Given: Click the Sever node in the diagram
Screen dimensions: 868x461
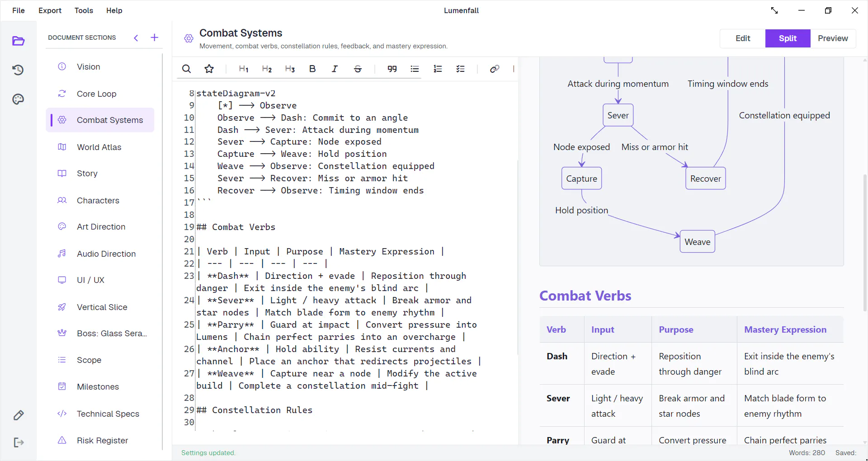Looking at the screenshot, I should 618,115.
